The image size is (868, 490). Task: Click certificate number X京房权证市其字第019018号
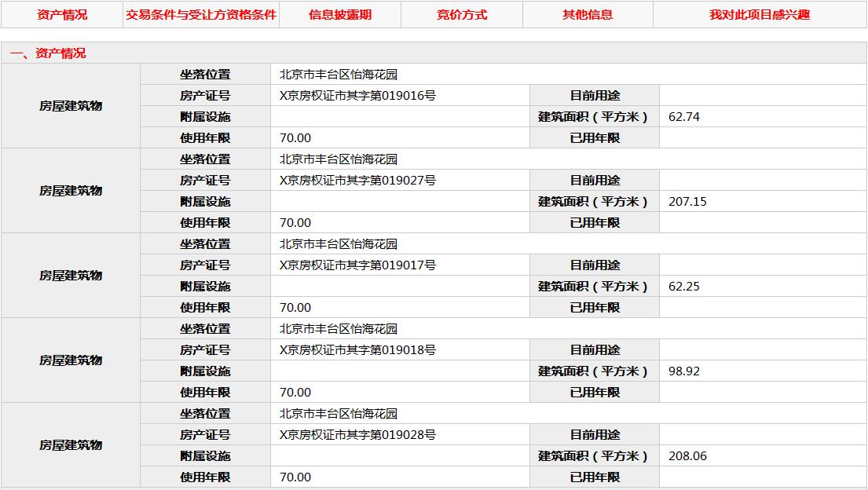(357, 350)
